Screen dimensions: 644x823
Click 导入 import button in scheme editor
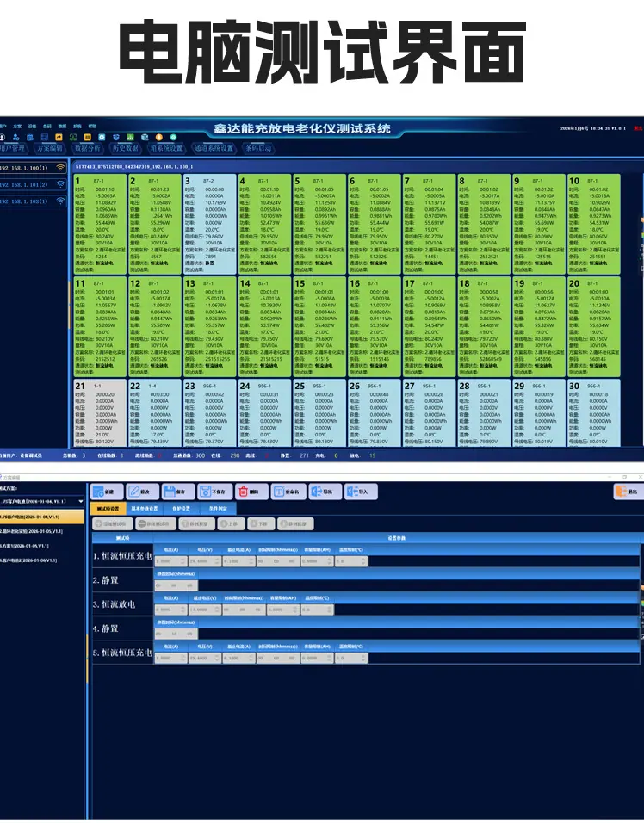[361, 492]
